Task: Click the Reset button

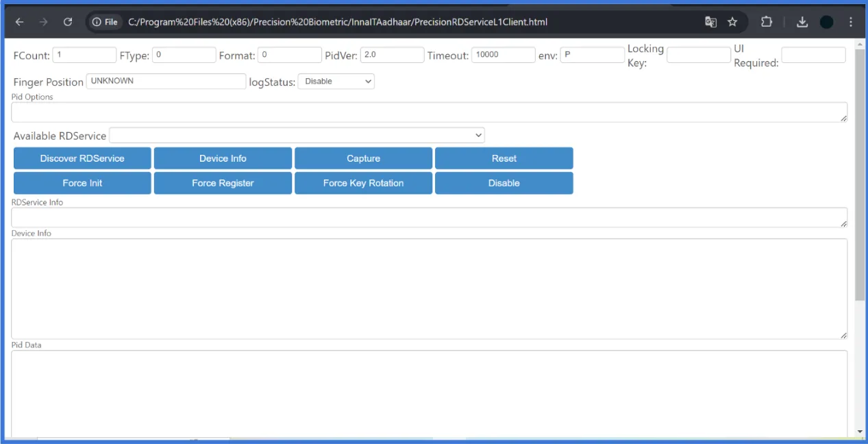Action: pos(504,158)
